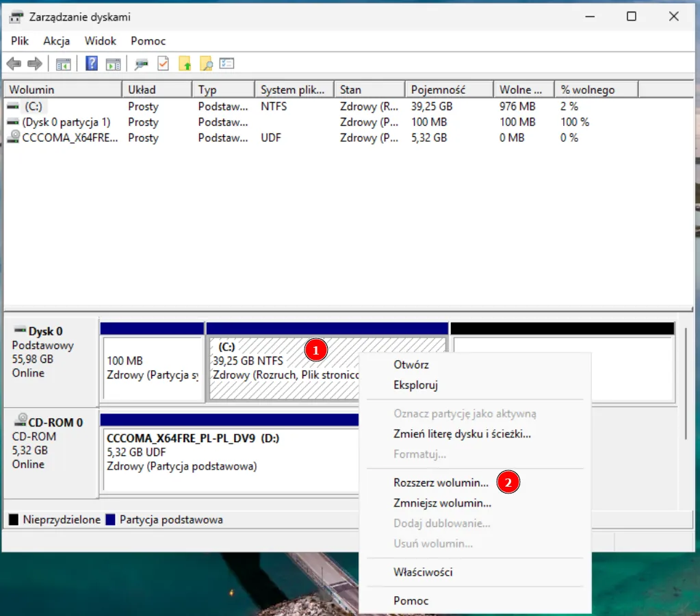Click the Show/Hide Console Tree toolbar icon
This screenshot has width=700, height=616.
64,64
